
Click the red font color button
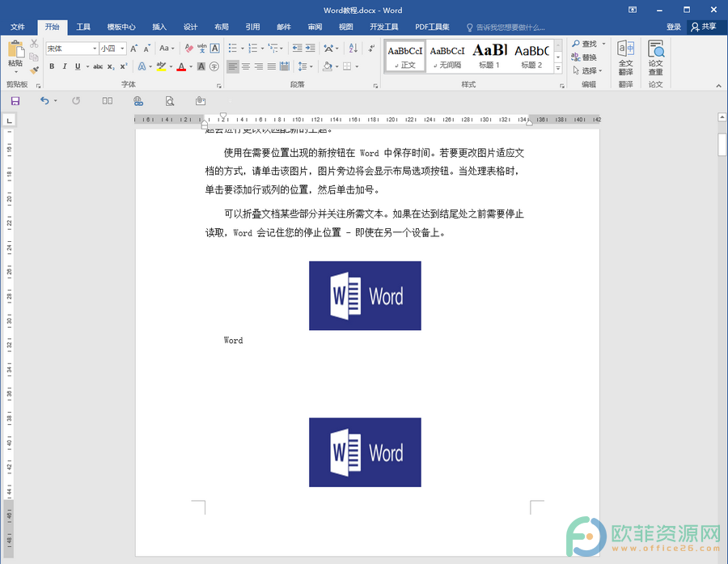(x=181, y=66)
